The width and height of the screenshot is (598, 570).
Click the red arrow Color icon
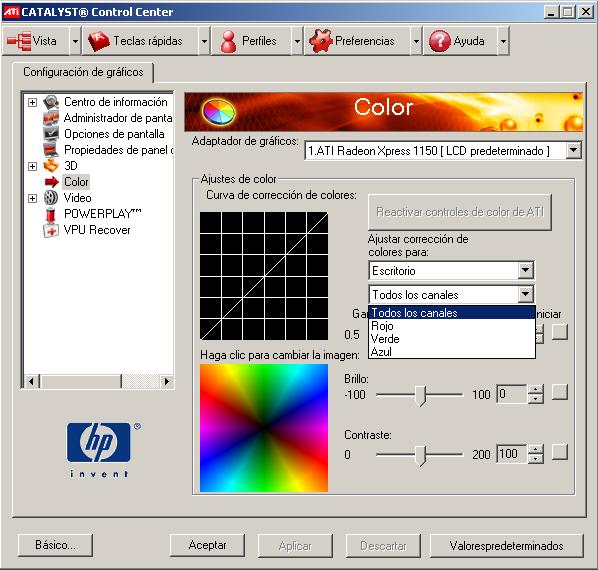click(x=51, y=182)
